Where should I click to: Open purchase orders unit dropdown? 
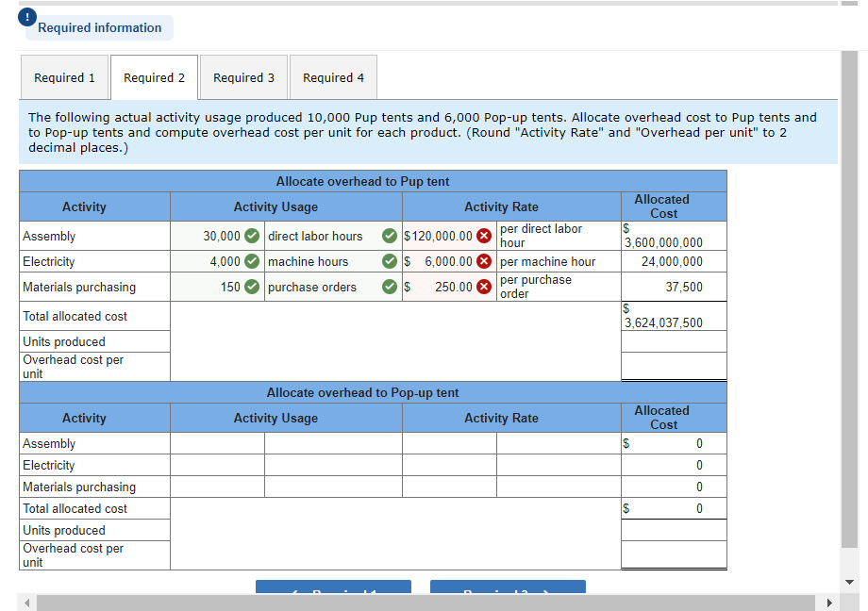click(x=333, y=287)
